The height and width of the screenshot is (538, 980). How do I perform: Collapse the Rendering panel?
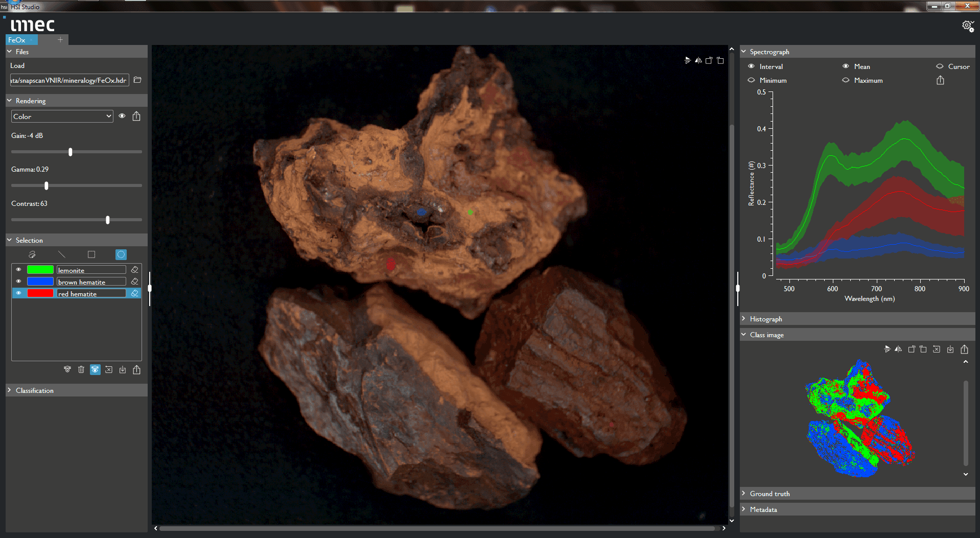pyautogui.click(x=9, y=100)
